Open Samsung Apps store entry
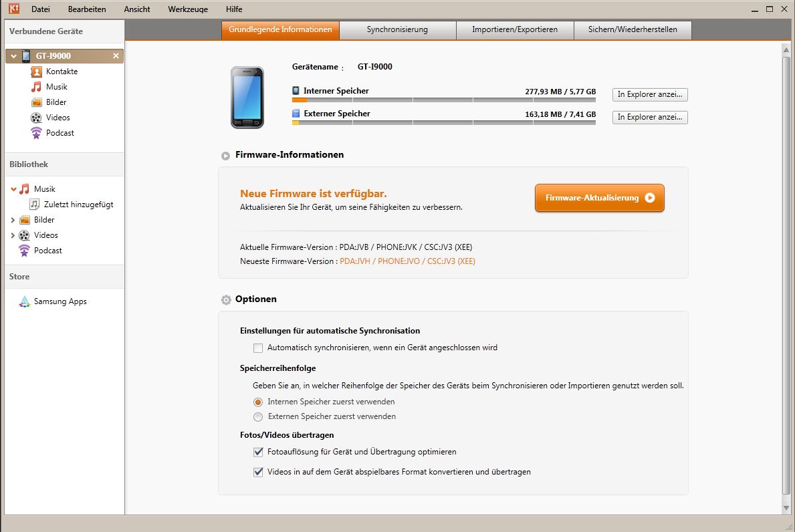The height and width of the screenshot is (532, 795). click(x=60, y=301)
